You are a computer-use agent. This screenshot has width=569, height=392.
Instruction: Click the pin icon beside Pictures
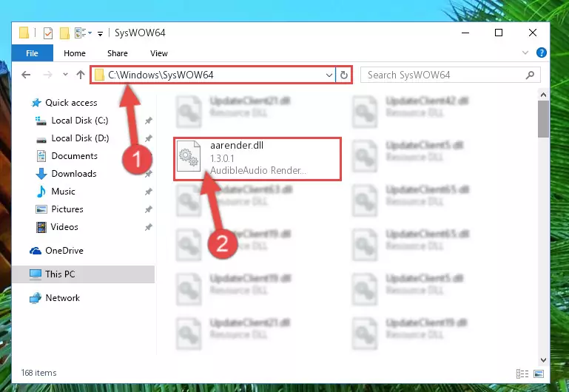tap(148, 209)
